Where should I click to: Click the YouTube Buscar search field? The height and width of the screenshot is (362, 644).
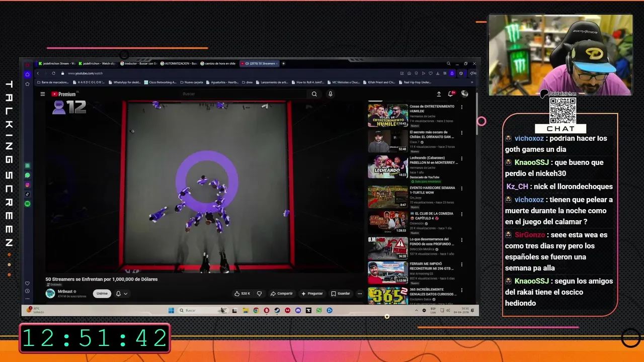click(244, 94)
